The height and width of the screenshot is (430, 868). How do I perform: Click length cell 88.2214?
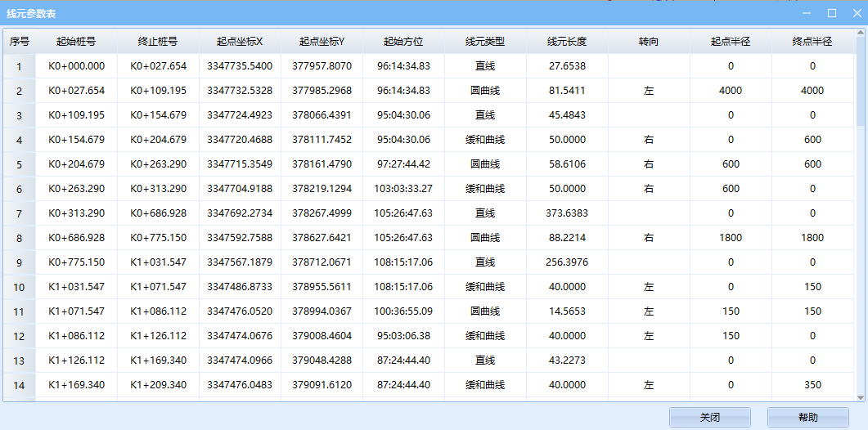click(567, 238)
